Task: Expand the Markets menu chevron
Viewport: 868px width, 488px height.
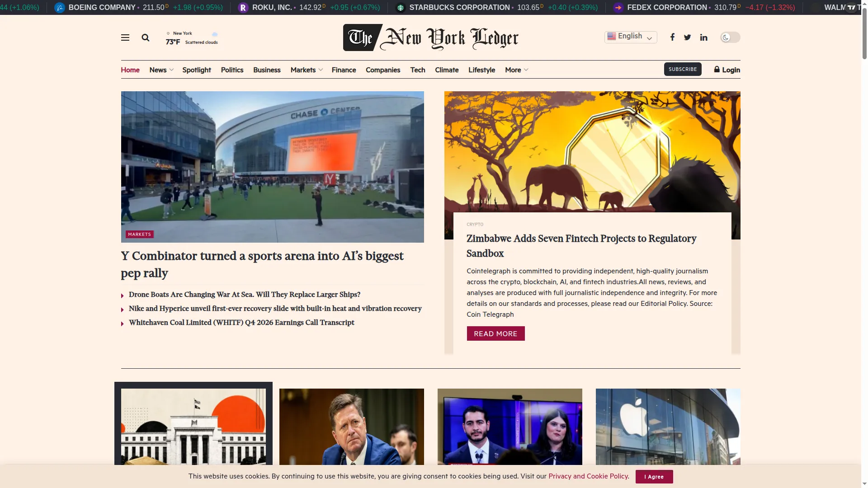Action: point(321,70)
